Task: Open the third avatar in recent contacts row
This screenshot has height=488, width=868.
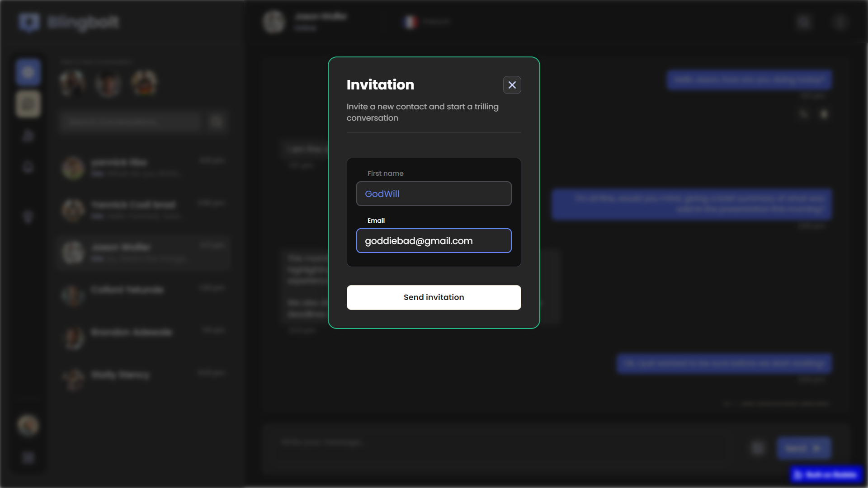Action: coord(144,83)
